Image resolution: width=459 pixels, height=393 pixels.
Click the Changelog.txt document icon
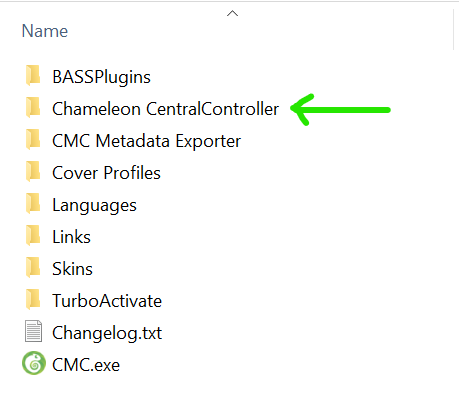point(33,331)
